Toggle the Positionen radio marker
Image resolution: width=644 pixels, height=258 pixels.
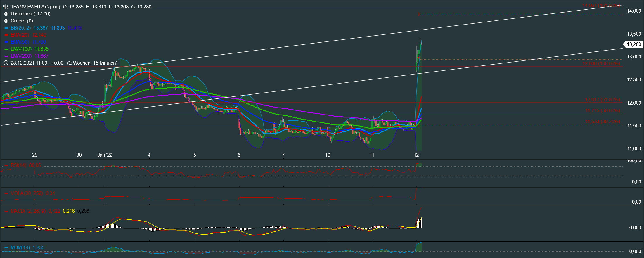6,14
